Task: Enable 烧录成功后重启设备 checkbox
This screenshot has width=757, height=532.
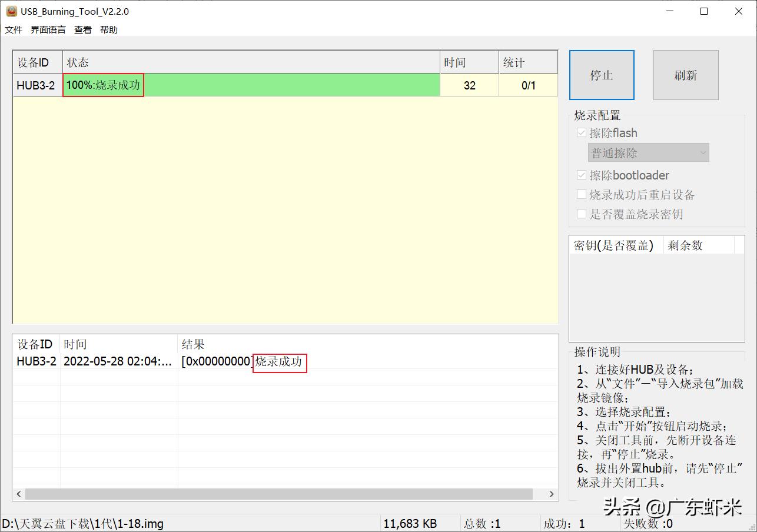Action: coord(582,194)
